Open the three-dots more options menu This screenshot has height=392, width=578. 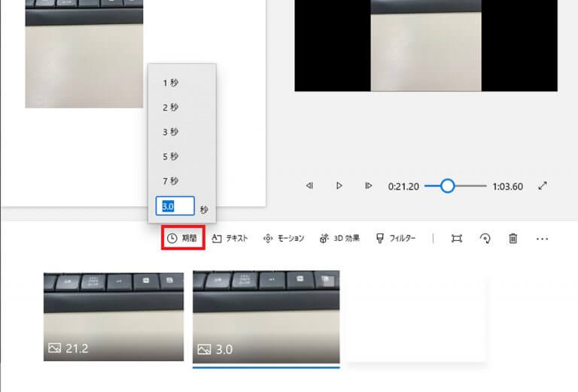click(542, 239)
